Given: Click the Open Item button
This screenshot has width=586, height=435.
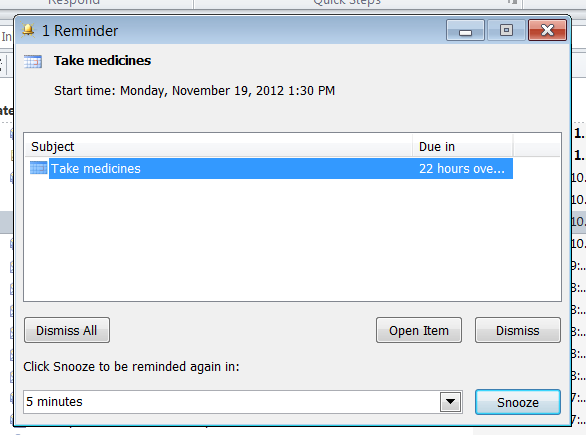Looking at the screenshot, I should pyautogui.click(x=419, y=330).
